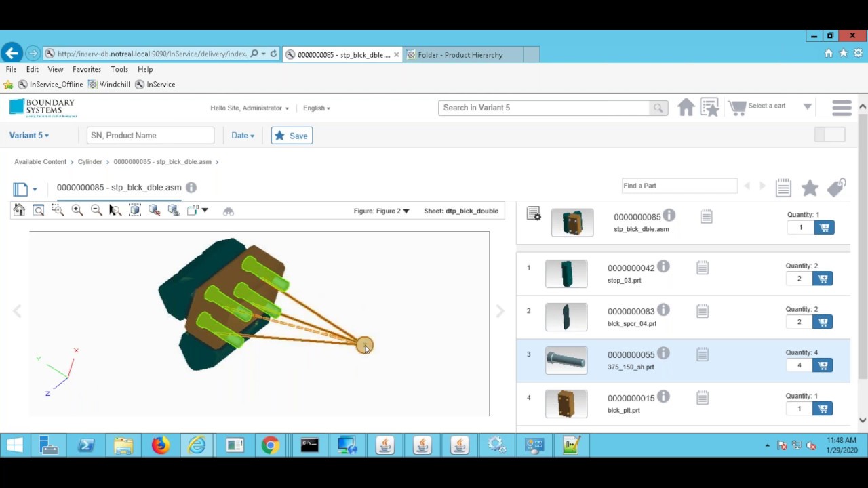Click the dashed-box cube selection icon
Image resolution: width=868 pixels, height=488 pixels.
135,211
